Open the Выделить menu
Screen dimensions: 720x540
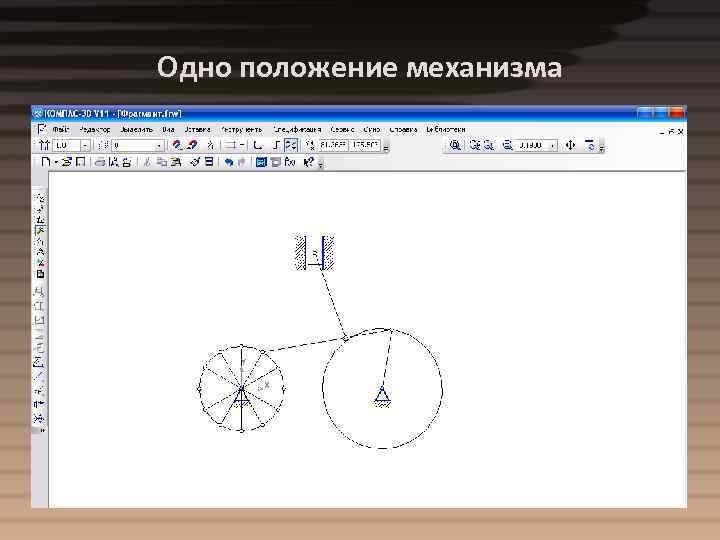(x=136, y=129)
